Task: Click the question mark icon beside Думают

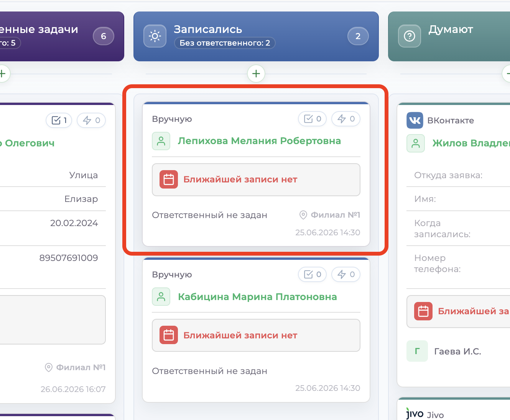Action: (410, 36)
